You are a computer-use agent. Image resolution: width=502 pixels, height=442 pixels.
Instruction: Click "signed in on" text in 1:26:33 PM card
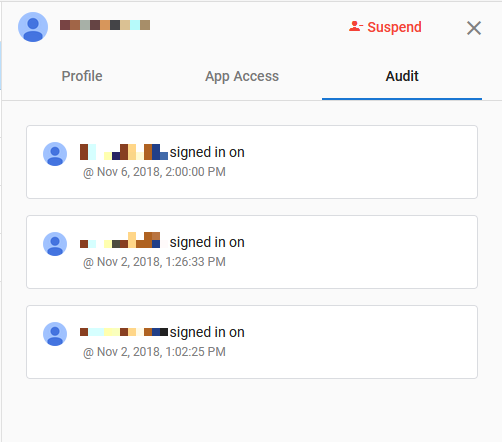[x=207, y=243]
